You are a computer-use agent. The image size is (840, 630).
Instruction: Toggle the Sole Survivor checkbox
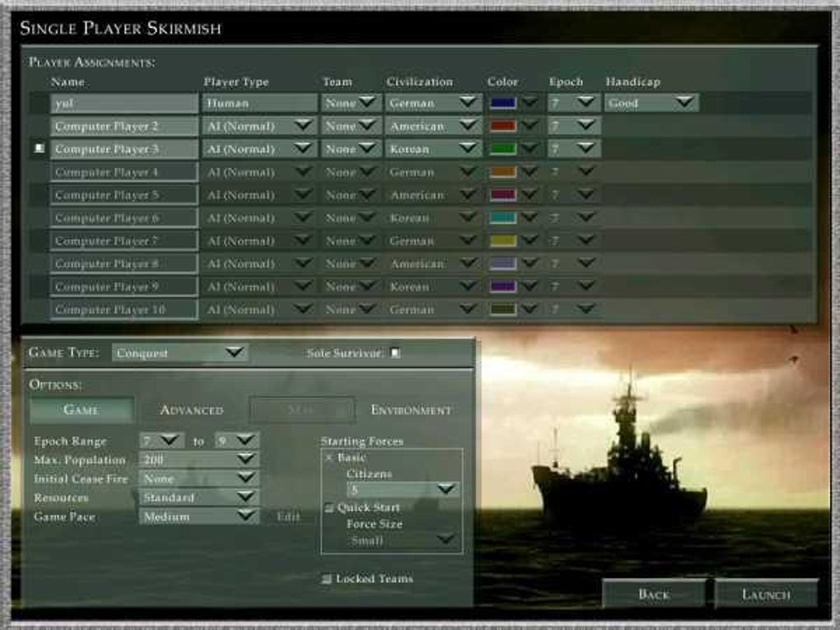(x=395, y=353)
